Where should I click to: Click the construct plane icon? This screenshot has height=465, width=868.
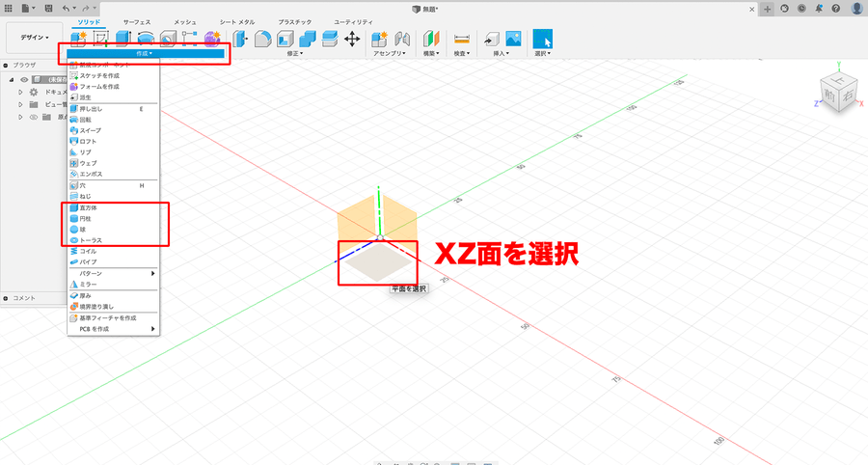tap(431, 39)
